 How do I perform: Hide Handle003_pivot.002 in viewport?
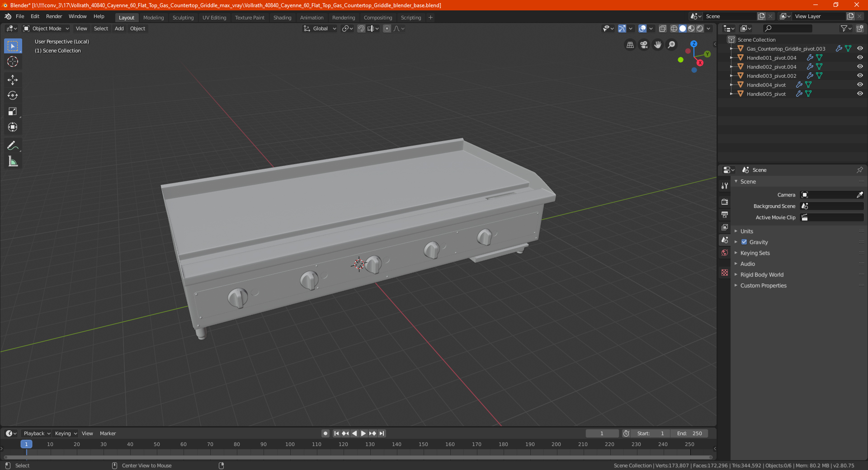pos(860,75)
